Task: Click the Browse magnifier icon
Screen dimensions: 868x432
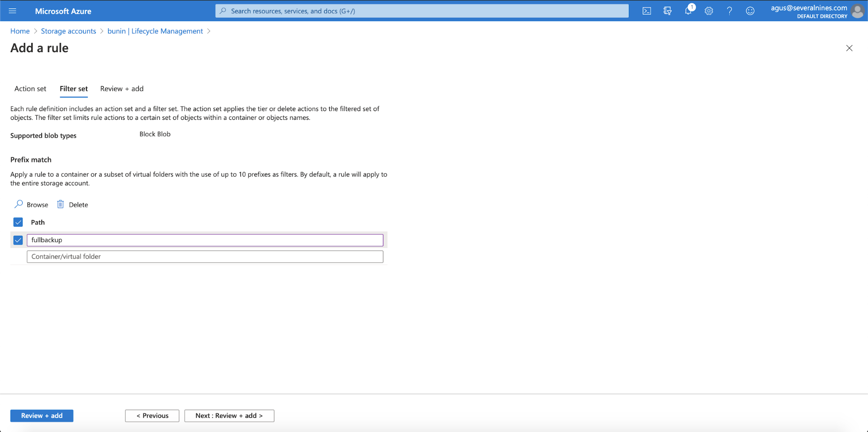Action: [19, 204]
